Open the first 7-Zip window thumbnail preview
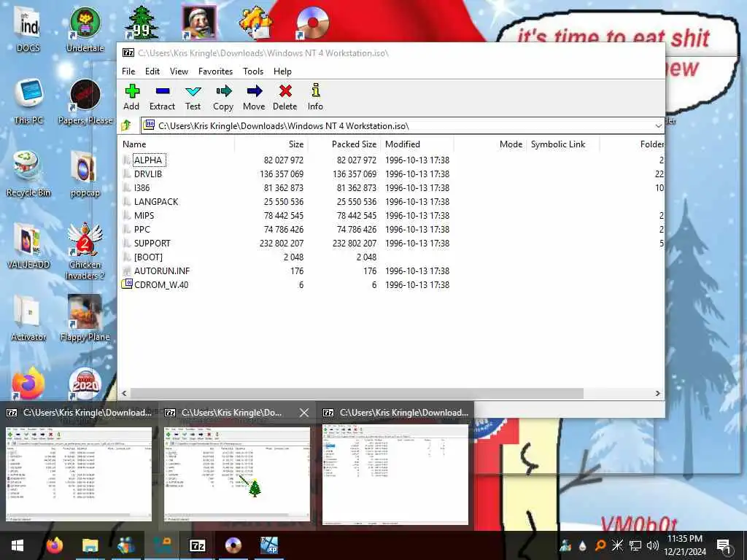This screenshot has height=560, width=747. pyautogui.click(x=79, y=474)
